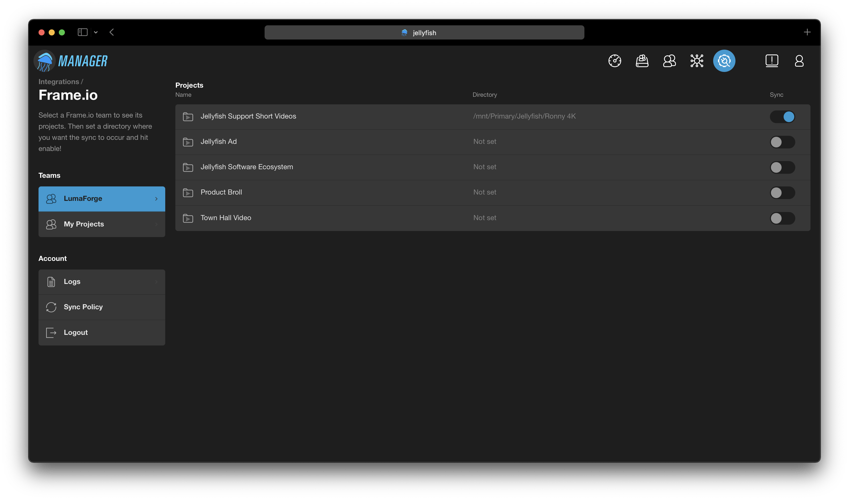Open the alert monitor icon in header
The height and width of the screenshot is (500, 849).
click(772, 61)
